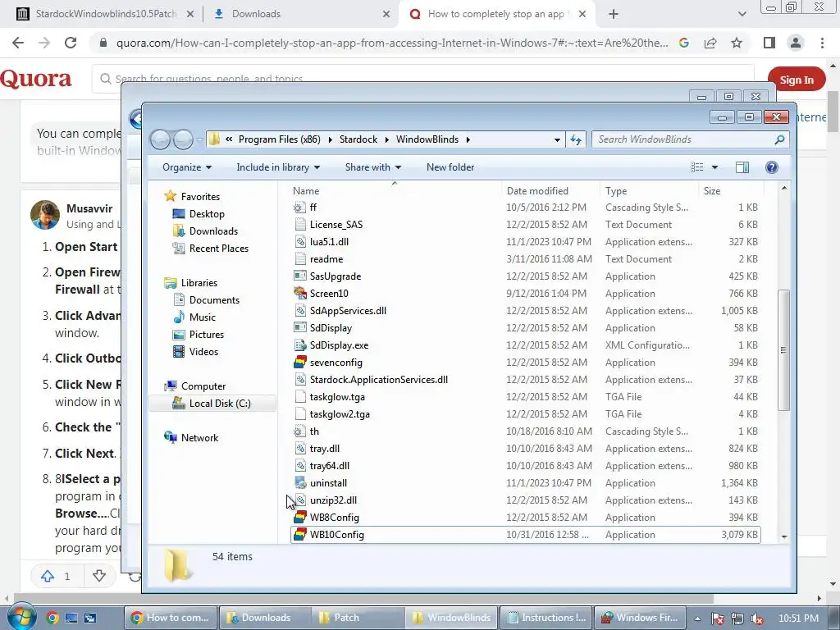Open a new Chrome tab
The height and width of the screenshot is (630, 840).
pyautogui.click(x=614, y=14)
